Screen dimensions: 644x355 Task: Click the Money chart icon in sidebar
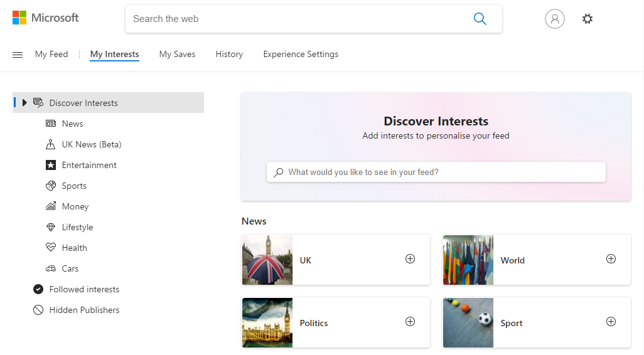click(x=51, y=206)
